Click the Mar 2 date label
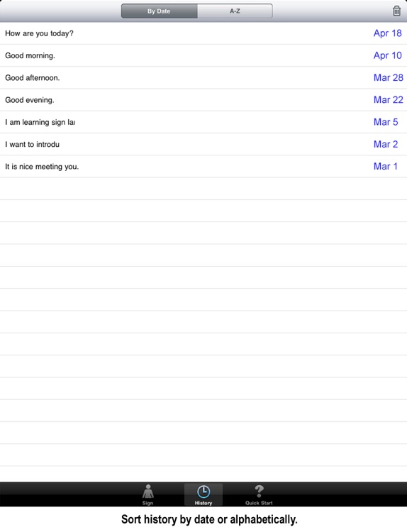The image size is (407, 532). pyautogui.click(x=386, y=144)
